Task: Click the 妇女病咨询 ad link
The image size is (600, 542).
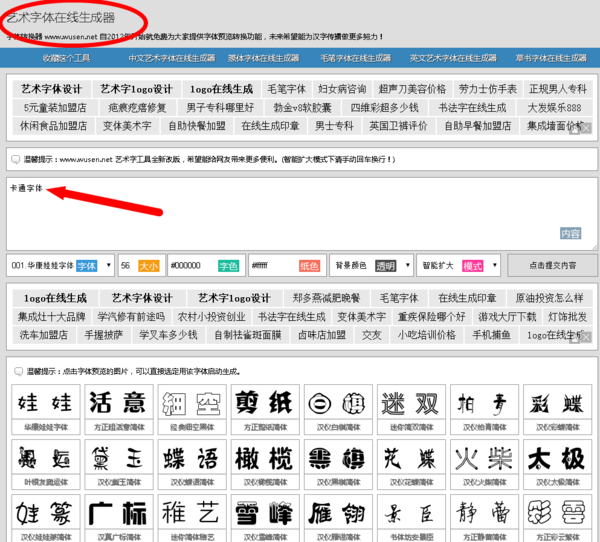Action: coord(342,89)
